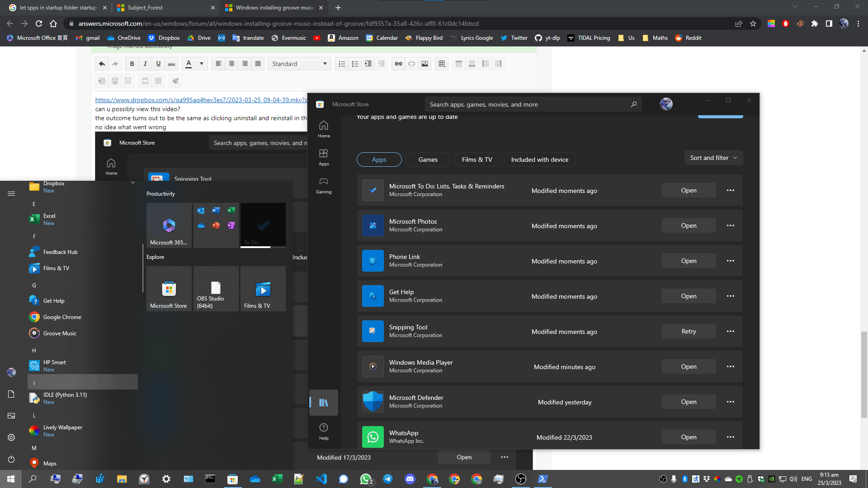Open Visual Studio Code from taskbar

321,479
